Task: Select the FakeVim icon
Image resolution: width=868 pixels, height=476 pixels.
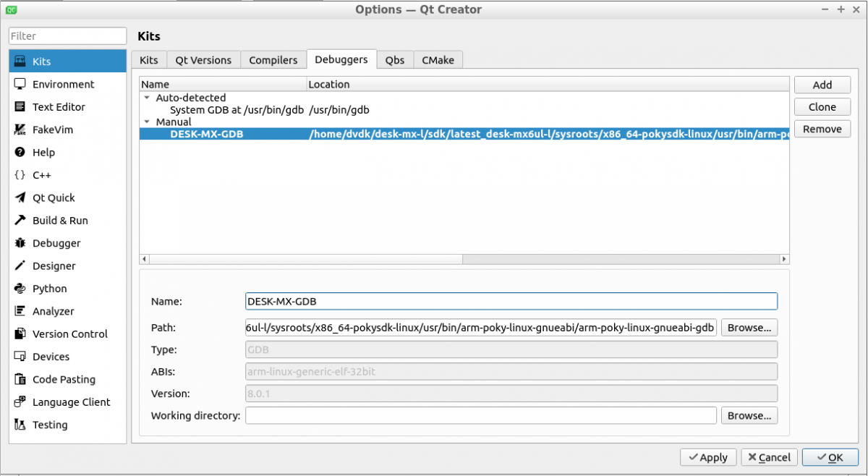Action: click(x=20, y=130)
